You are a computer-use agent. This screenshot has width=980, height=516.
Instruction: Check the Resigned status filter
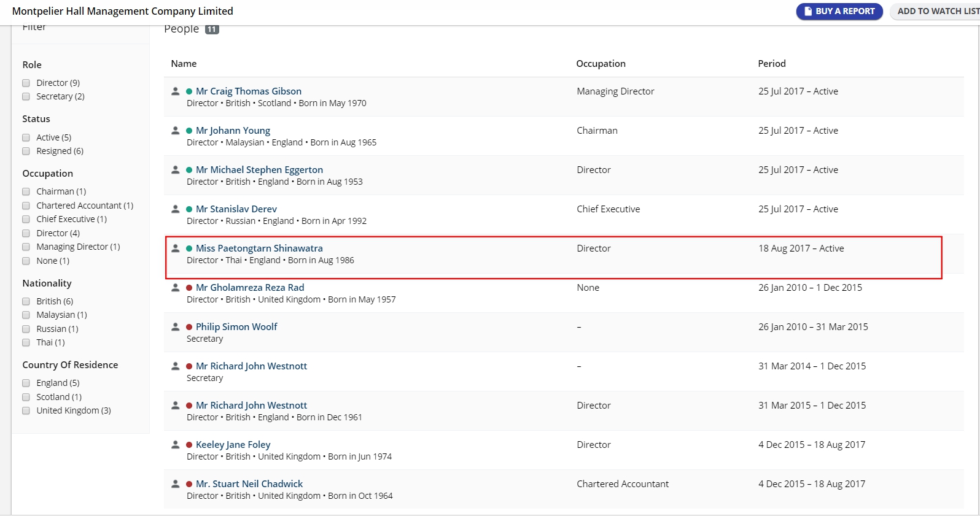(x=26, y=151)
